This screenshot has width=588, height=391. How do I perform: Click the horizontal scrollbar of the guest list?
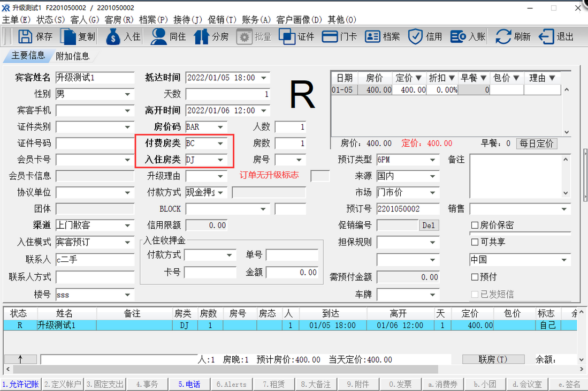(x=225, y=369)
